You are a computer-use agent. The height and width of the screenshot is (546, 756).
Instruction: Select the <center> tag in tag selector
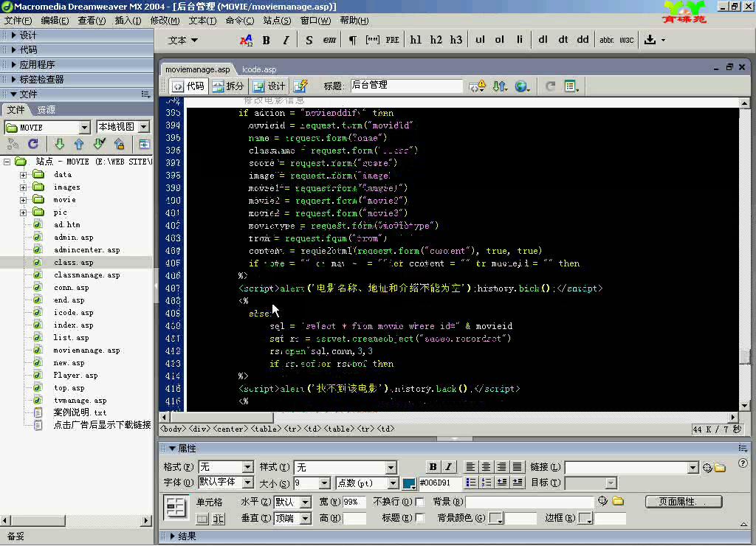(230, 429)
